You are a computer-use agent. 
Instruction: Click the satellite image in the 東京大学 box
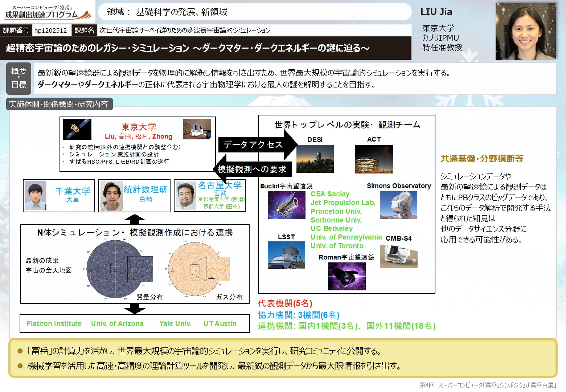[77, 129]
